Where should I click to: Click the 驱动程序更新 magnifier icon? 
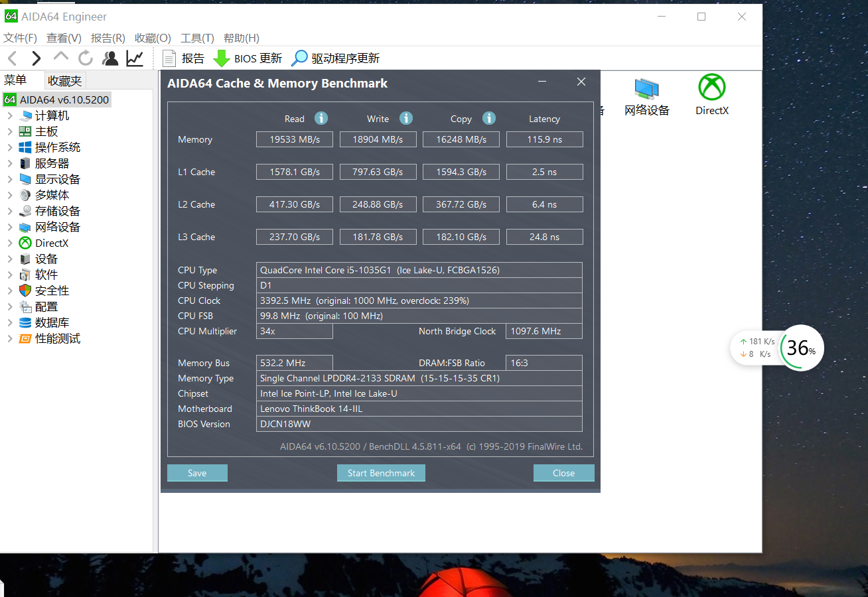(x=300, y=58)
